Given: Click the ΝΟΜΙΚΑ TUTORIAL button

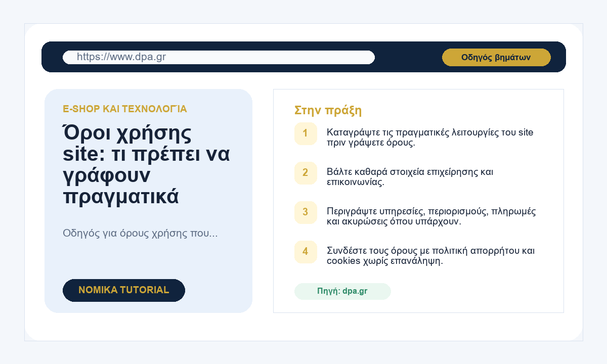Looking at the screenshot, I should pyautogui.click(x=124, y=290).
